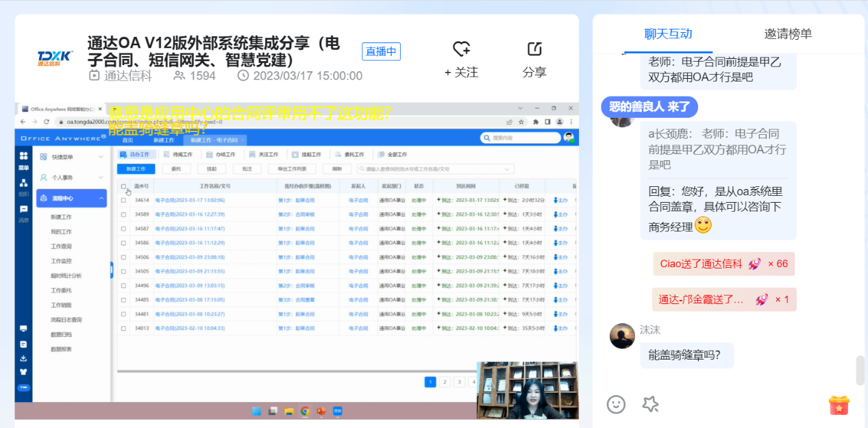Click 工作查询 in the left menu
The width and height of the screenshot is (868, 428).
(62, 246)
